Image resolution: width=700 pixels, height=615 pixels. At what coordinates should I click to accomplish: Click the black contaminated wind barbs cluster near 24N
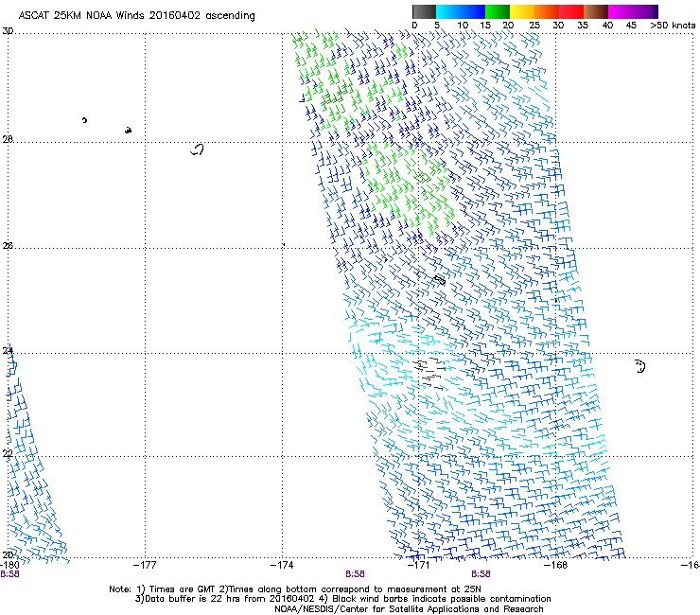(429, 374)
